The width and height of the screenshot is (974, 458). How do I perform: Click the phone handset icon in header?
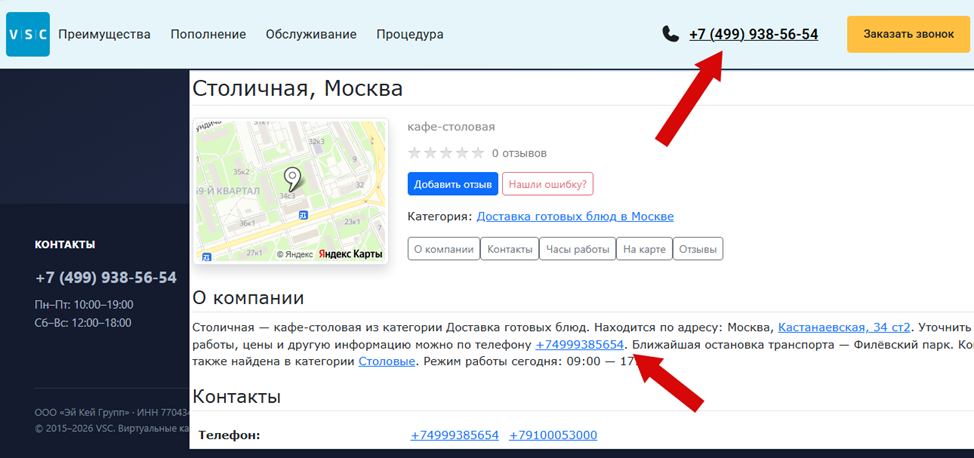point(670,34)
